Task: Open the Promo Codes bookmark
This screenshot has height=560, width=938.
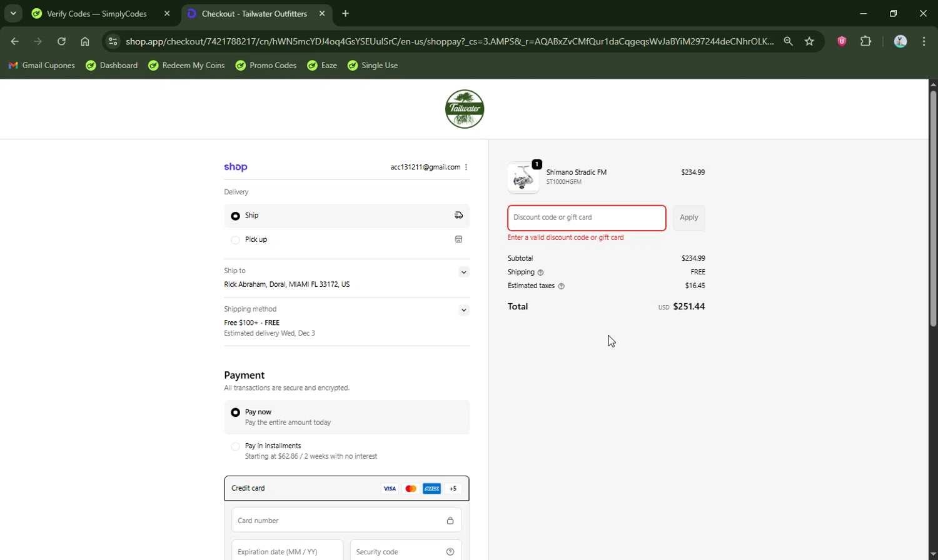Action: point(266,65)
